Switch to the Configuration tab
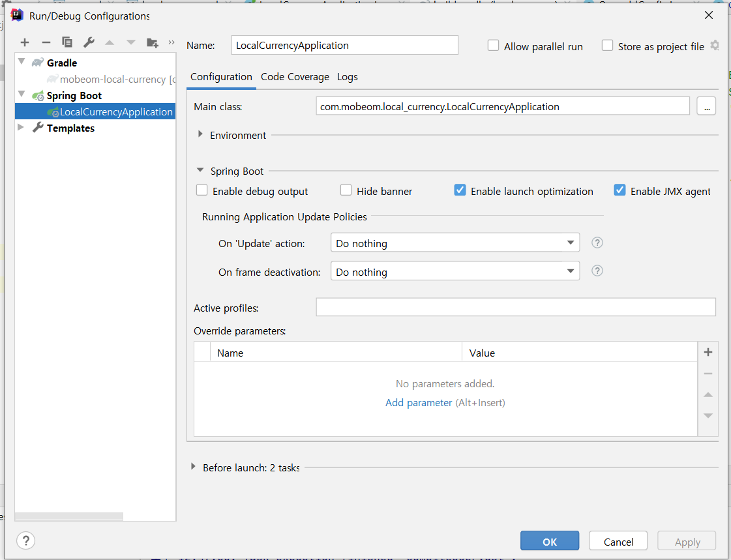Viewport: 731px width, 560px height. pos(221,77)
